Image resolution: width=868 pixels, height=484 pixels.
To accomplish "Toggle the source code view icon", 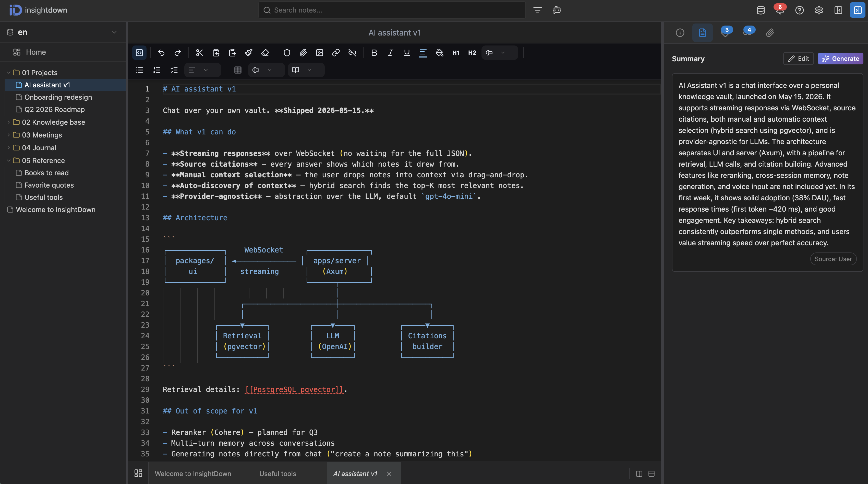I will (139, 53).
